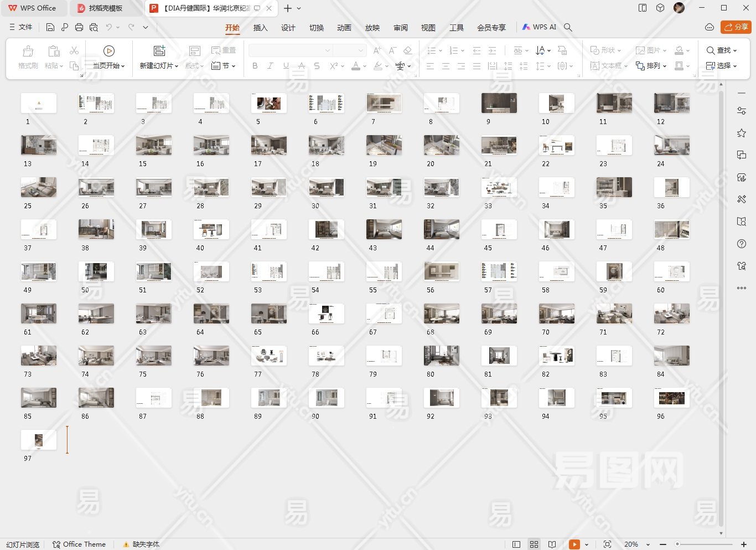Viewport: 756px width, 550px height.
Task: Click the print icon in quick access toolbar
Action: point(79,27)
